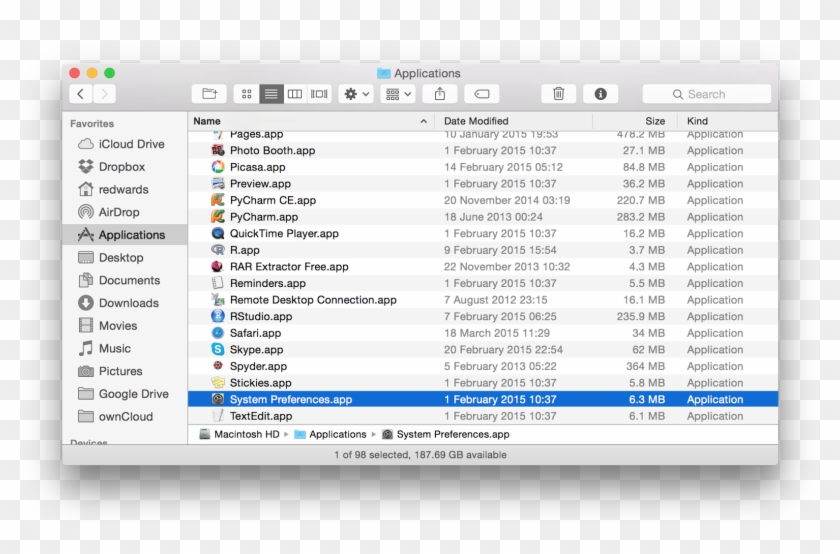Click the Trash toolbar button
840x554 pixels.
point(559,94)
